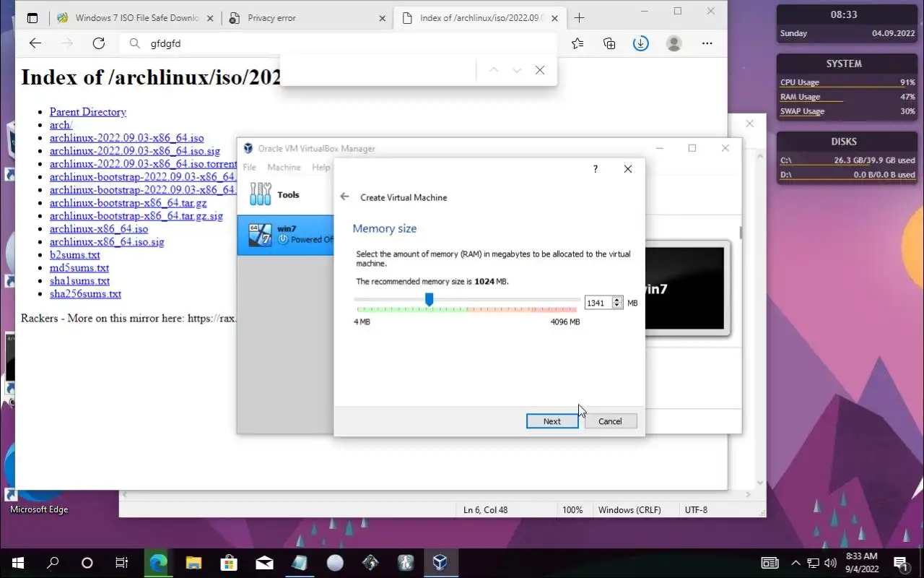Open the md5sums.txt link
The width and height of the screenshot is (924, 578).
(x=79, y=268)
